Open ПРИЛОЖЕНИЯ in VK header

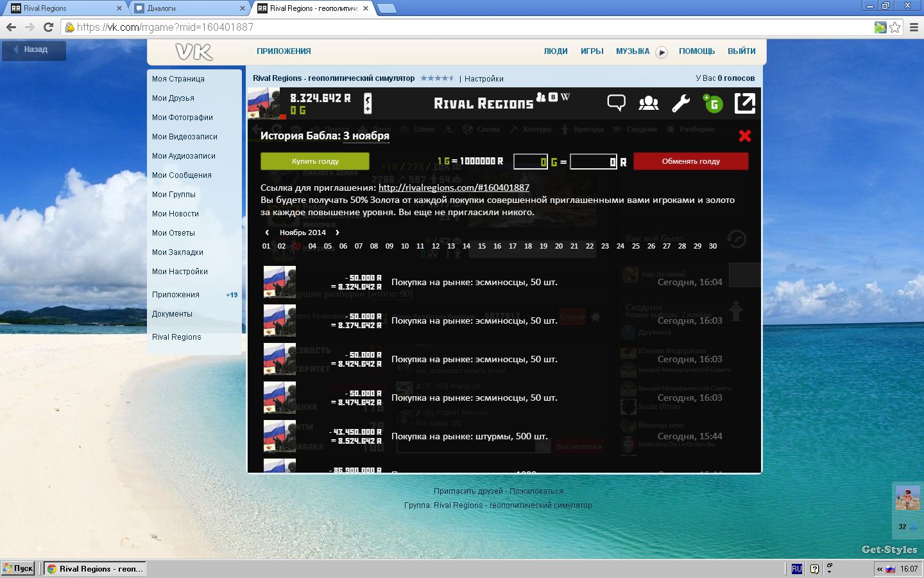tap(284, 51)
